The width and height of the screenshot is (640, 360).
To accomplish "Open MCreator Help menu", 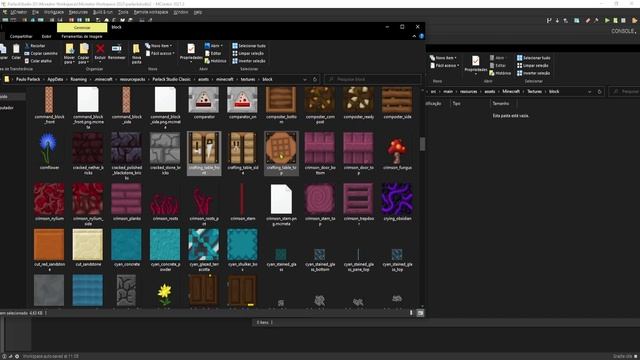I will (198, 12).
